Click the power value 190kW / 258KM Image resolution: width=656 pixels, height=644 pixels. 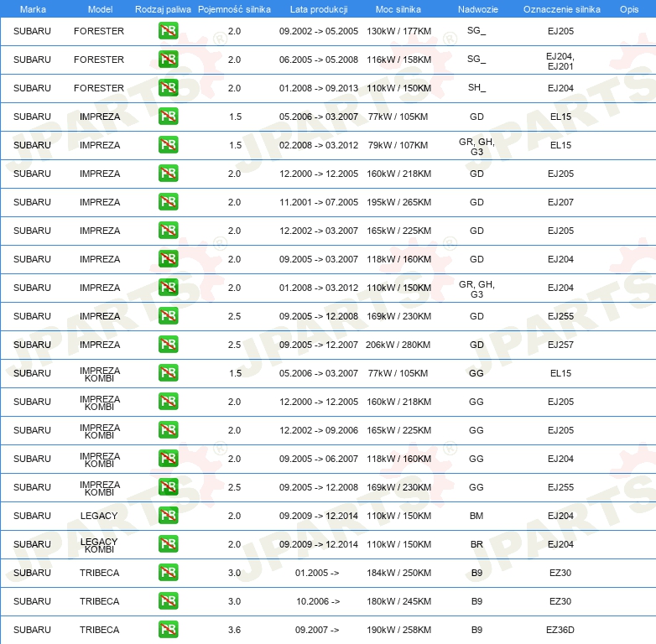(399, 630)
